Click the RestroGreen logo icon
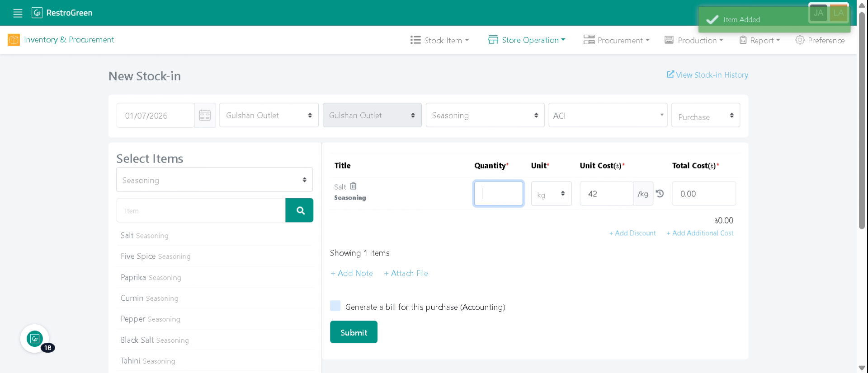The height and width of the screenshot is (373, 868). coord(37,13)
